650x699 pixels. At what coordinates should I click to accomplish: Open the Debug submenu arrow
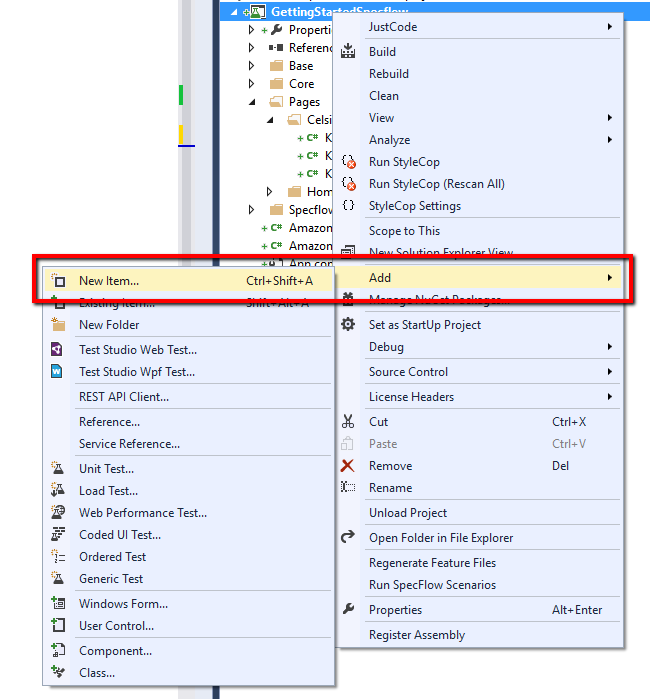click(610, 347)
